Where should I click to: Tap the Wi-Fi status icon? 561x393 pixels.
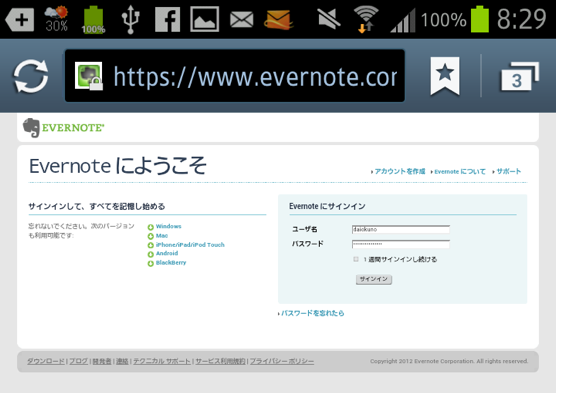(366, 19)
